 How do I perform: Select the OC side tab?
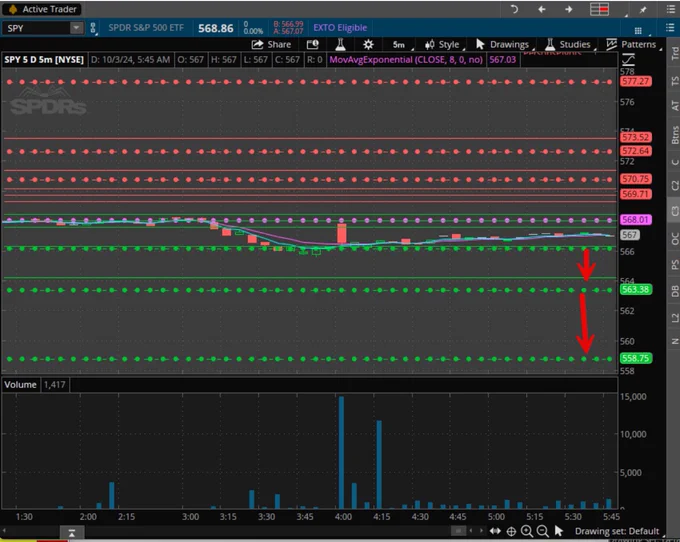point(674,238)
